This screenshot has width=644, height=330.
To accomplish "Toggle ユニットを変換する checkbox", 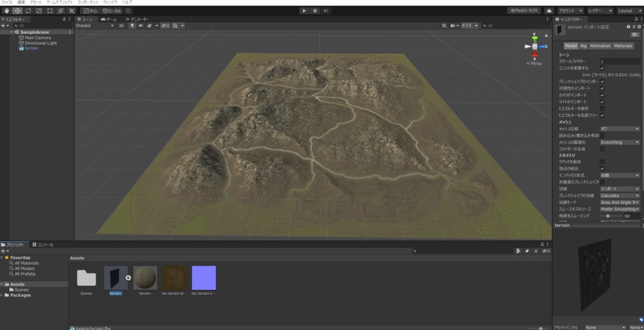I will coord(602,68).
